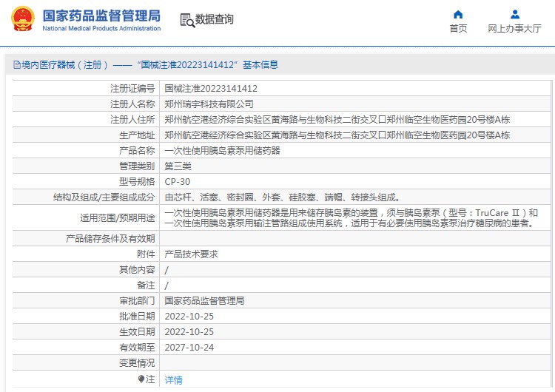This screenshot has height=392, width=555.
Task: Open the home icon above 首页
Action: (x=458, y=15)
